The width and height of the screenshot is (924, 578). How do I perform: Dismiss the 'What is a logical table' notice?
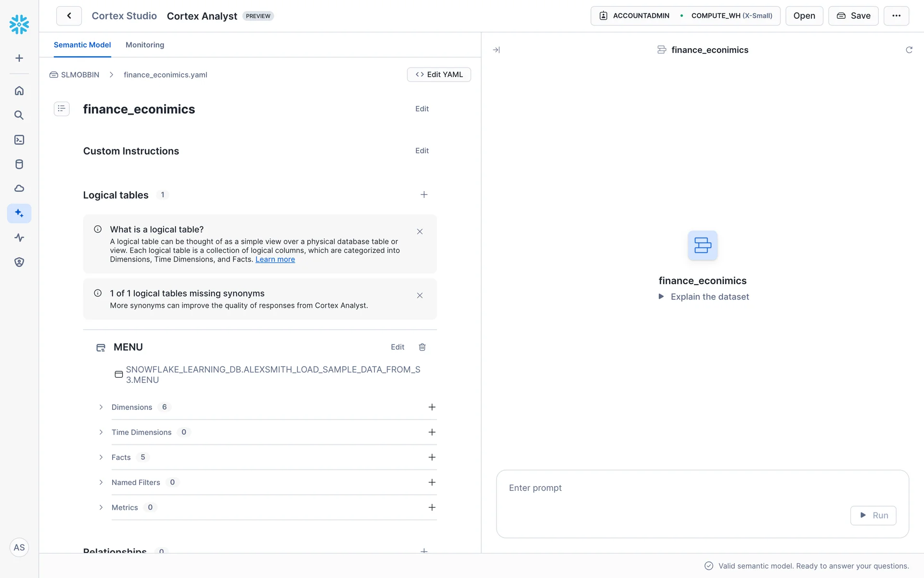tap(420, 232)
